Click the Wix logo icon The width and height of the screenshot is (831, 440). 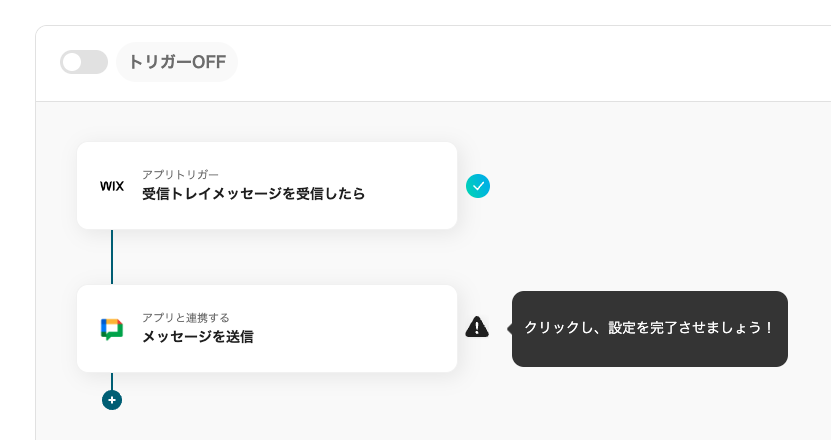[x=112, y=186]
